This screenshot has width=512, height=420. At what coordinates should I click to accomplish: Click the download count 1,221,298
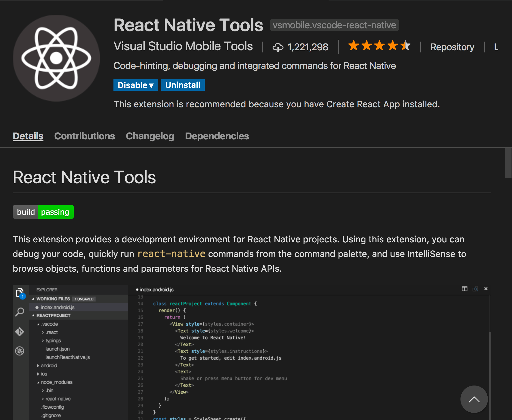(x=308, y=47)
